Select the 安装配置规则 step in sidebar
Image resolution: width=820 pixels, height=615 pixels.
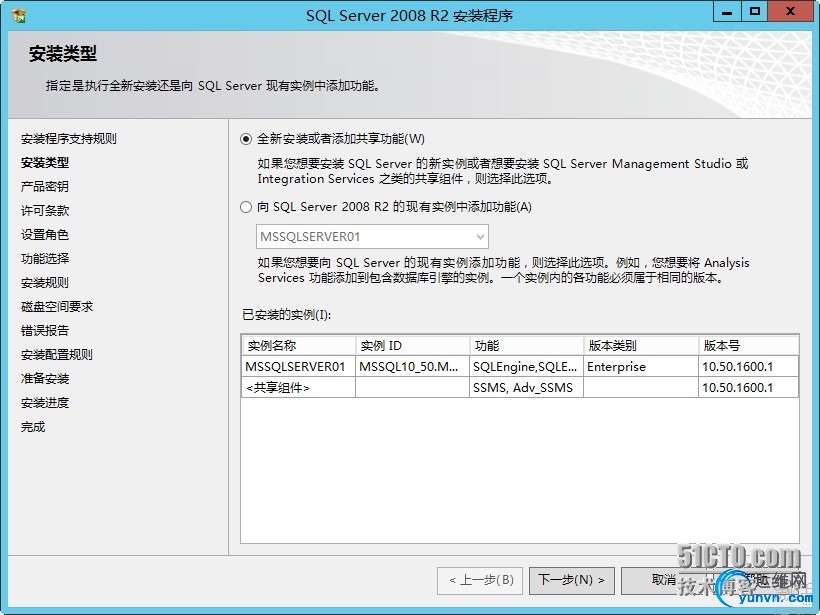pyautogui.click(x=57, y=355)
